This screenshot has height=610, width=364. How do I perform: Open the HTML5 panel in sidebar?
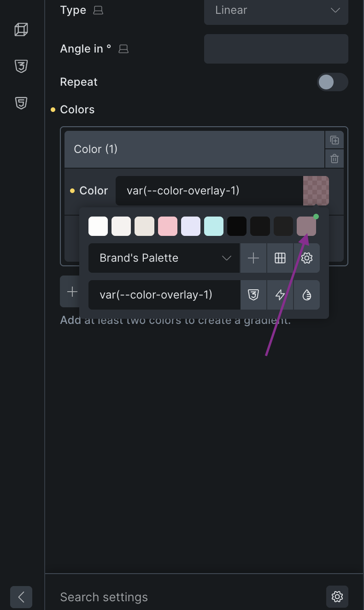point(21,103)
